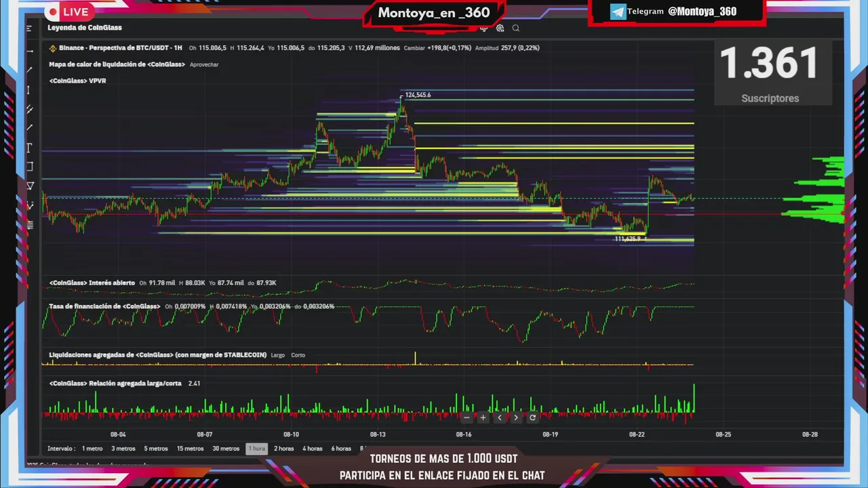Click the @Montoya_360 Telegram handle
The width and height of the screenshot is (868, 488).
[702, 12]
